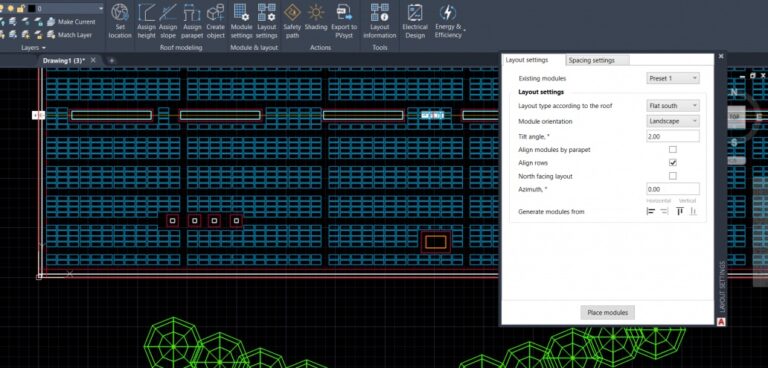The width and height of the screenshot is (768, 368).
Task: Open the Existing modules Preset 1 dropdown
Action: click(672, 78)
